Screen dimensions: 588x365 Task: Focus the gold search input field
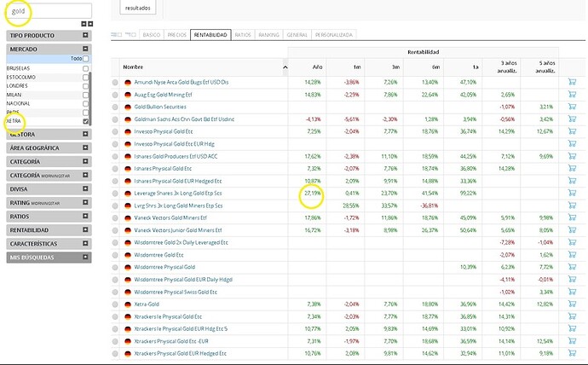49,11
